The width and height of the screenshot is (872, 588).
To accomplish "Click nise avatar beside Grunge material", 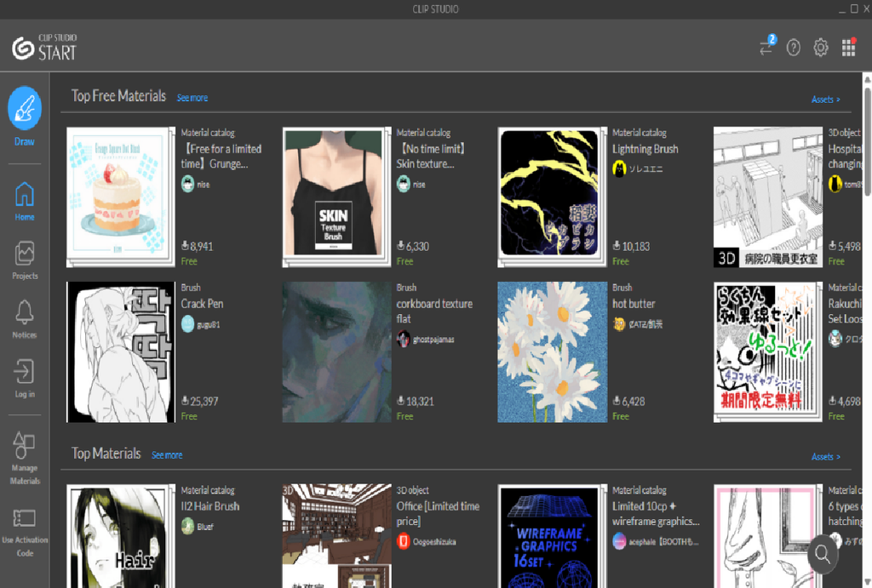I will 188,184.
